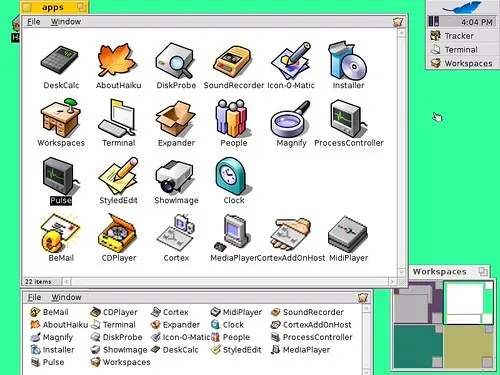Click the 22 items count label
Screen dimensions: 500x375
[x=38, y=282]
